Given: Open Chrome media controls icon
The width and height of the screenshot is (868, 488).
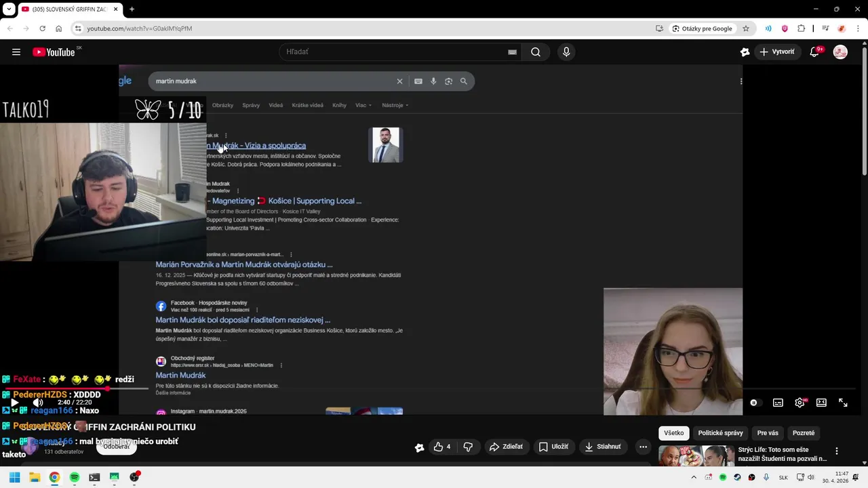Looking at the screenshot, I should [x=825, y=28].
